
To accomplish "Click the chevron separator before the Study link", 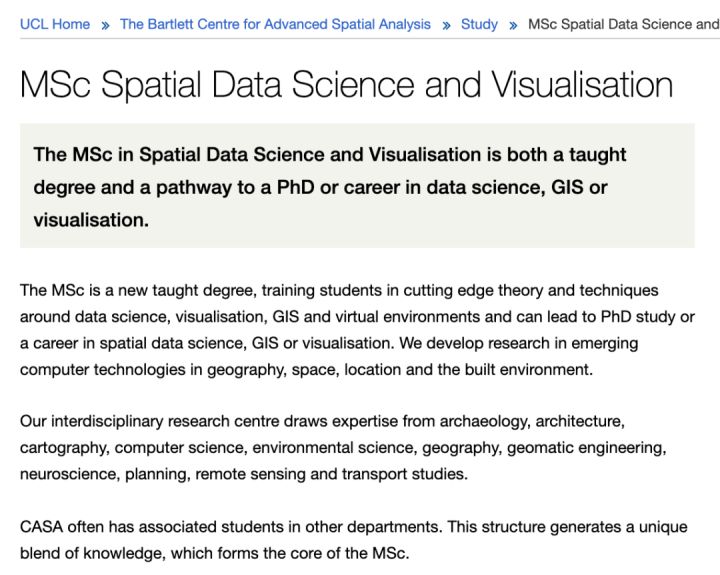I will pos(446,25).
